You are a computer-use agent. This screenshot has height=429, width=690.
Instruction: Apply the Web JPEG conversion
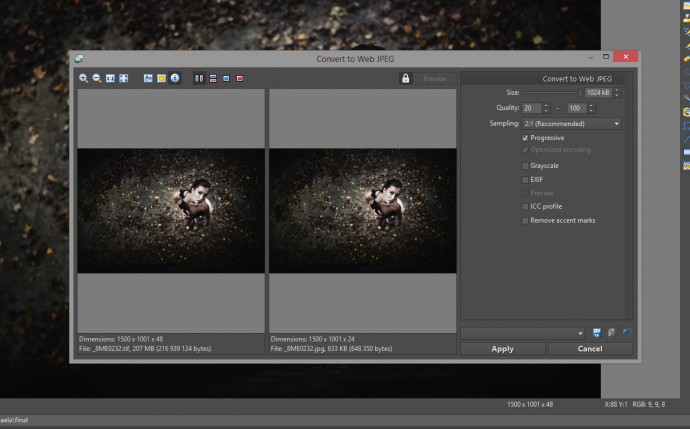[503, 349]
